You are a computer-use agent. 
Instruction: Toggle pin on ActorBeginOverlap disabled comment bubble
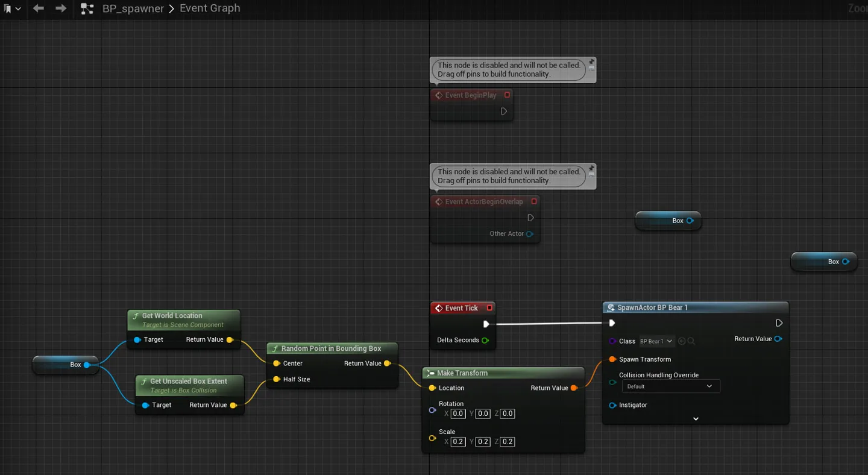(591, 169)
